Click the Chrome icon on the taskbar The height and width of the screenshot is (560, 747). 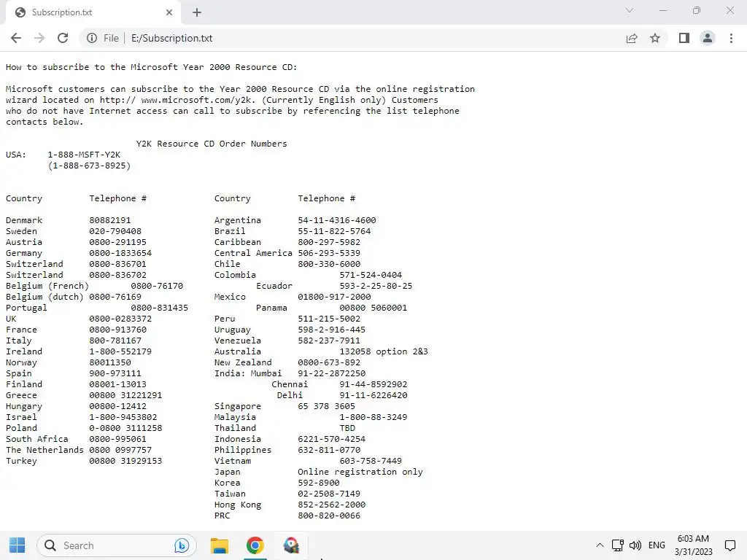[255, 545]
